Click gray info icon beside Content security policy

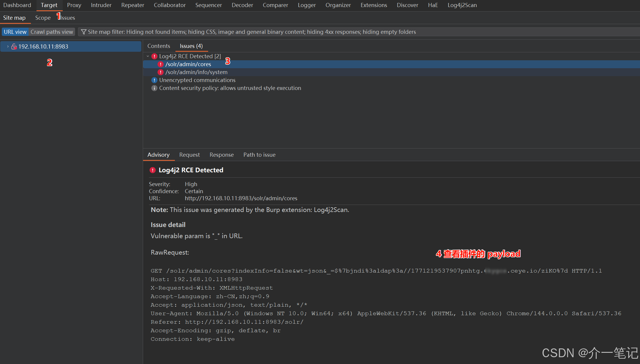pos(154,88)
